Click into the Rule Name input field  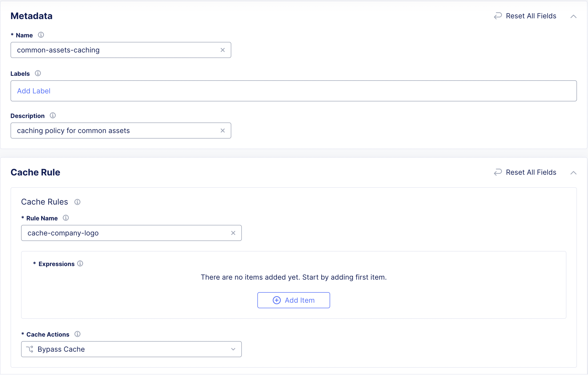pyautogui.click(x=125, y=233)
